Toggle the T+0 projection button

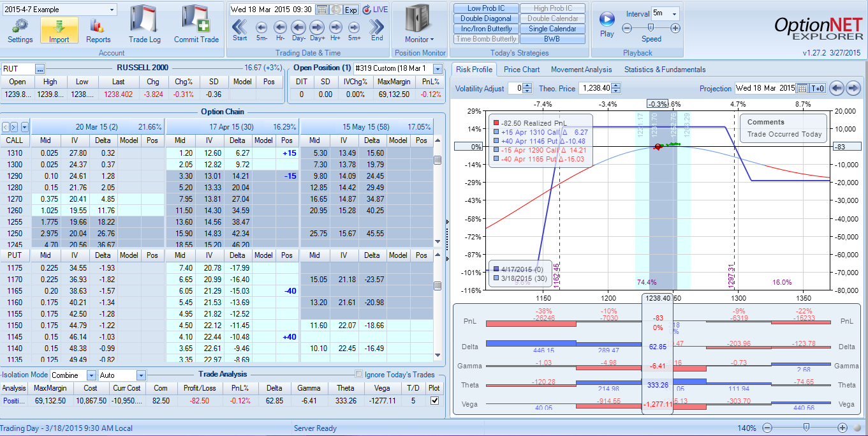pyautogui.click(x=818, y=89)
